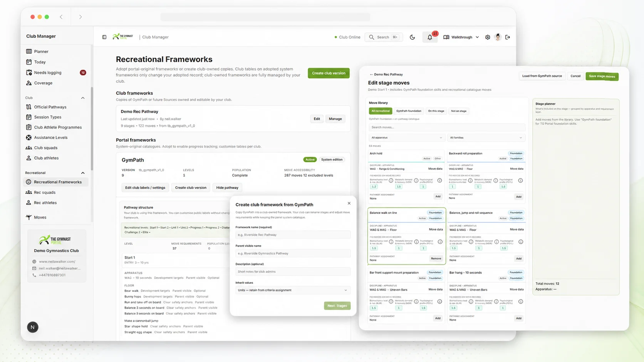Select the Not on stage filter

[x=458, y=111]
